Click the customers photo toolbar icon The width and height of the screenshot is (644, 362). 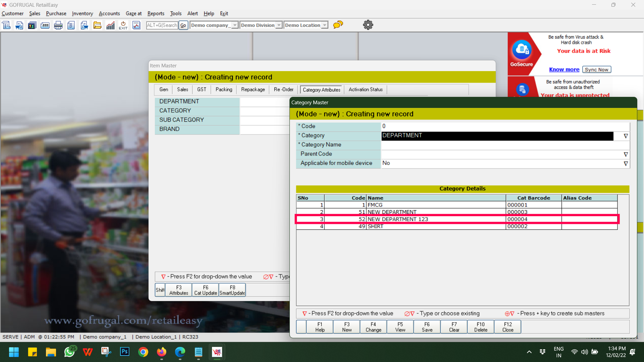tap(32, 25)
